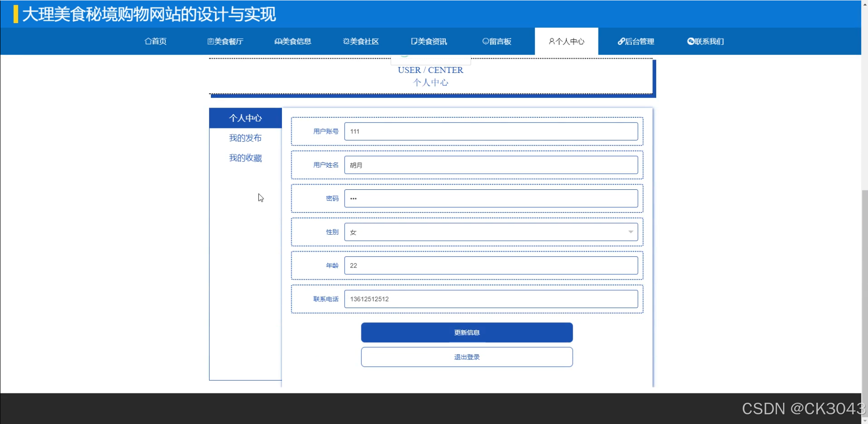The height and width of the screenshot is (424, 868).
Task: Go to the 美食餐厅 page
Action: pyautogui.click(x=225, y=41)
